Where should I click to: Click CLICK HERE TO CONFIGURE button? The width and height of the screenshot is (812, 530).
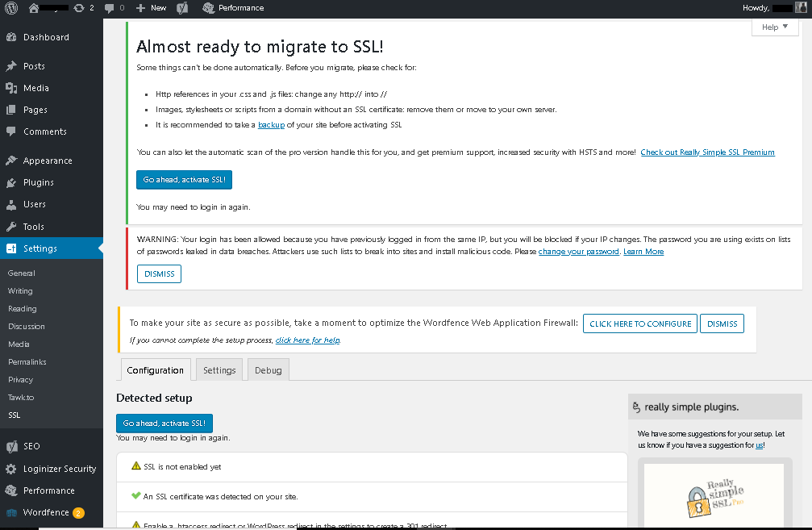tap(640, 323)
